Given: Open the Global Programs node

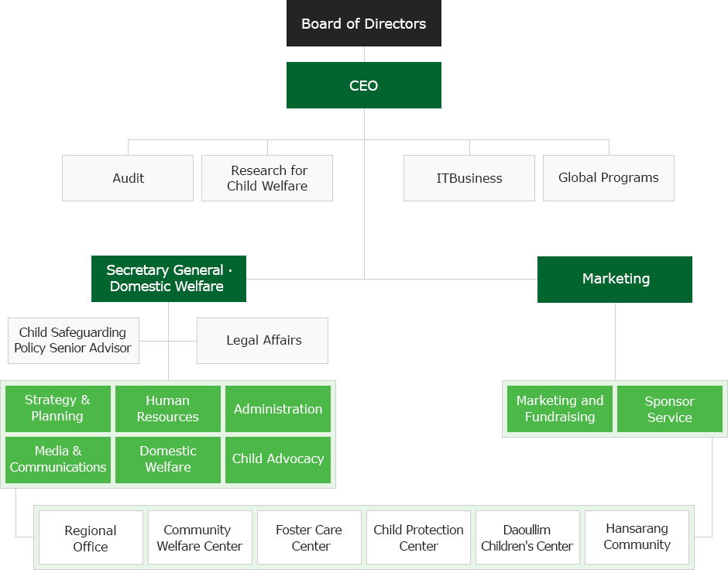Looking at the screenshot, I should pyautogui.click(x=608, y=178).
